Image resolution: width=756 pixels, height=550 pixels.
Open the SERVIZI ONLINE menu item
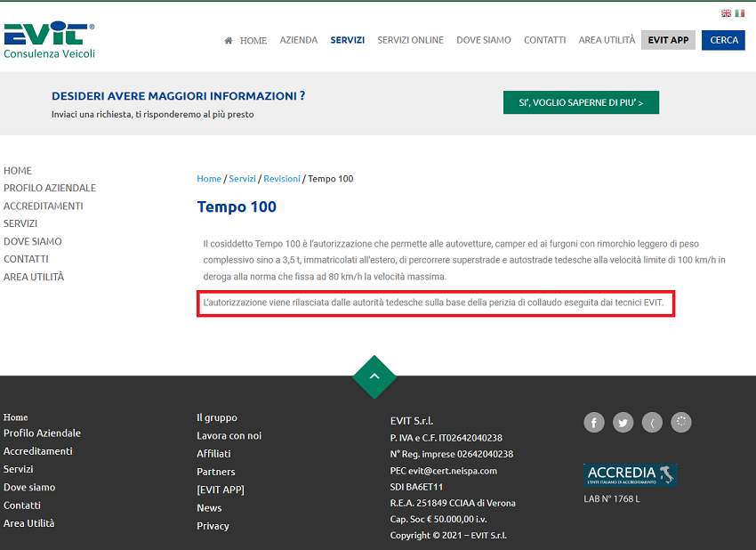point(410,40)
